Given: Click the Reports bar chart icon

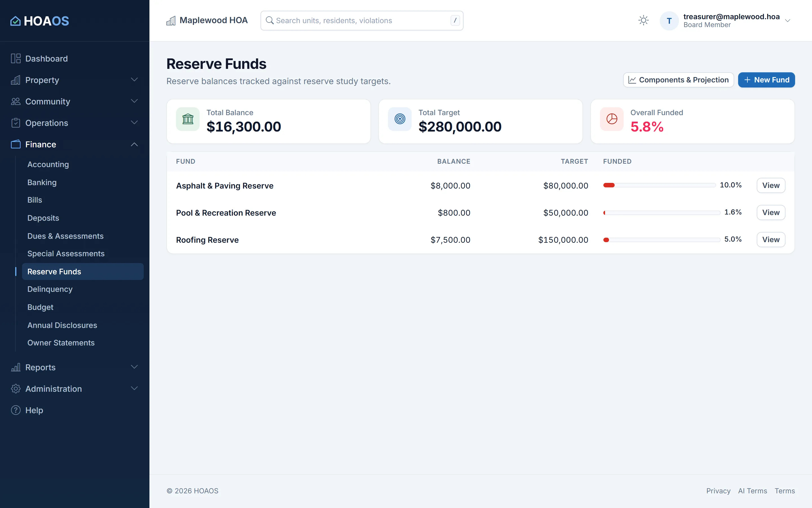Looking at the screenshot, I should point(16,367).
